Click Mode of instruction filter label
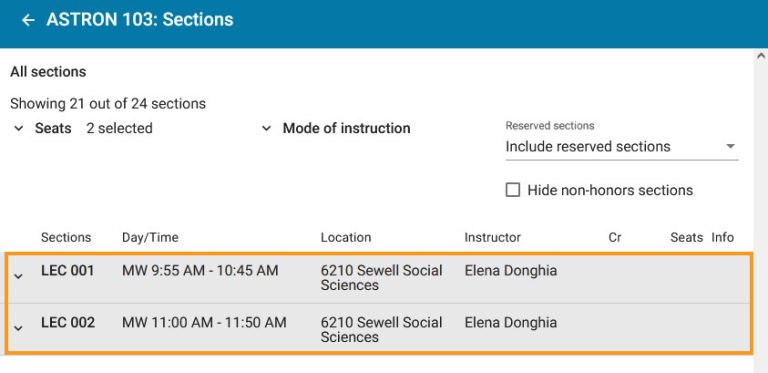768x373 pixels. tap(346, 128)
